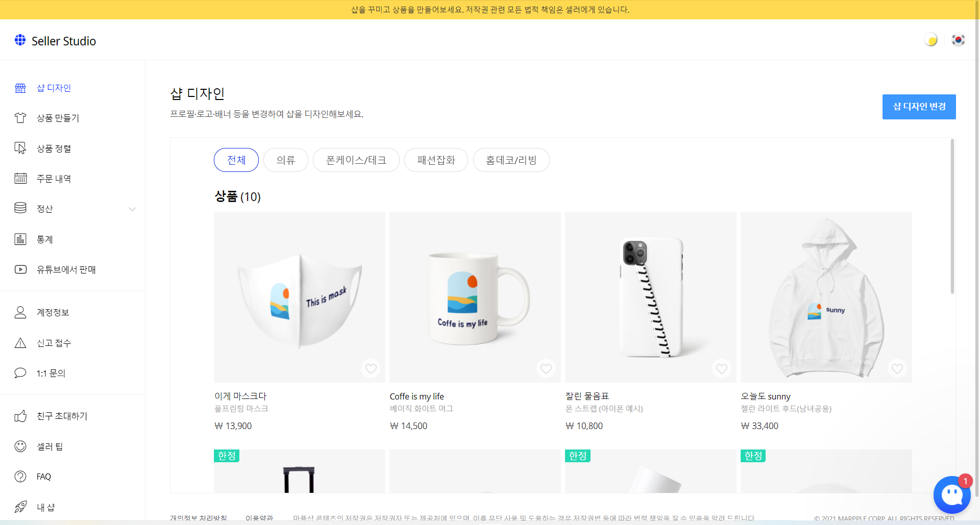Open the 오늘도 sunny hoodie thumbnail
The image size is (980, 525).
coord(826,297)
